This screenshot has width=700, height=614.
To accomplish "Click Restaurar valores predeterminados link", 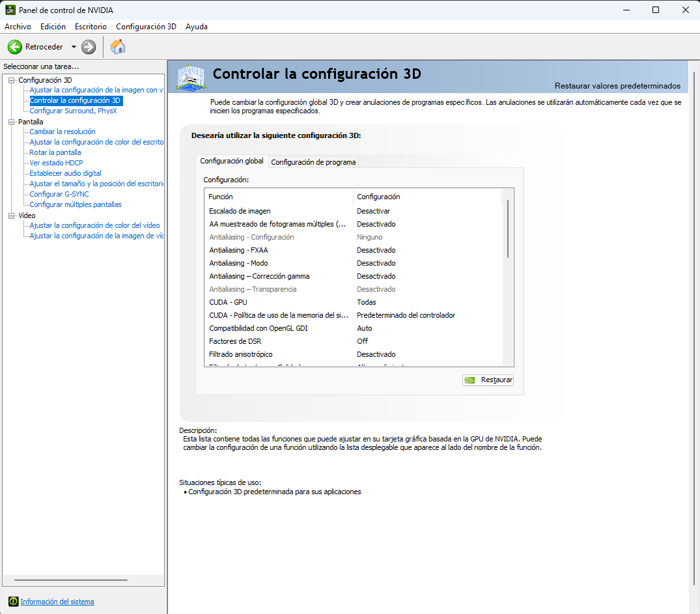I will pyautogui.click(x=617, y=86).
